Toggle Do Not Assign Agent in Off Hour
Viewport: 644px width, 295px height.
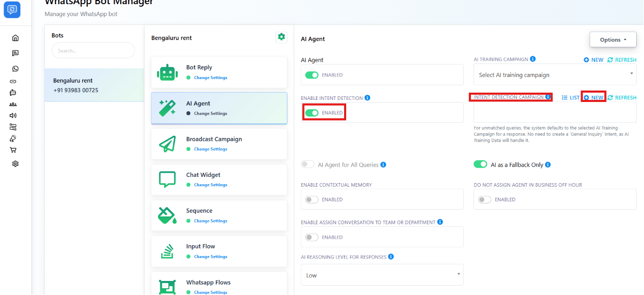(x=484, y=199)
